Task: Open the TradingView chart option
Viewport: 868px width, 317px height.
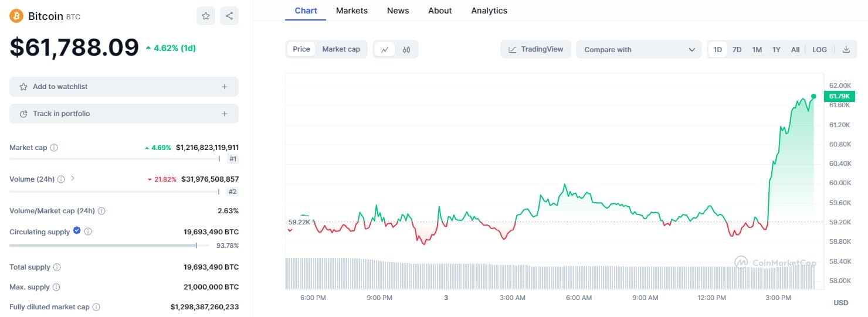Action: coord(535,50)
